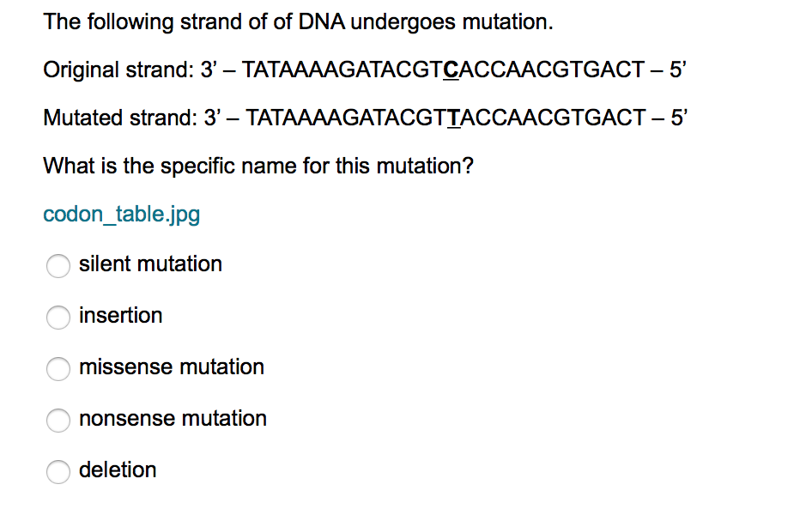Image resolution: width=812 pixels, height=527 pixels.
Task: Click the 'Original strand:' label text
Action: tap(118, 70)
